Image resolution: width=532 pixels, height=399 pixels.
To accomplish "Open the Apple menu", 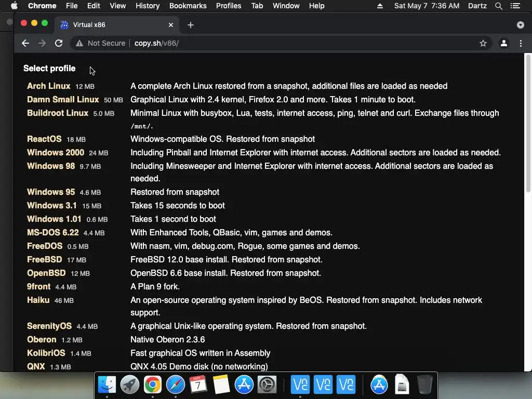I will (x=14, y=6).
